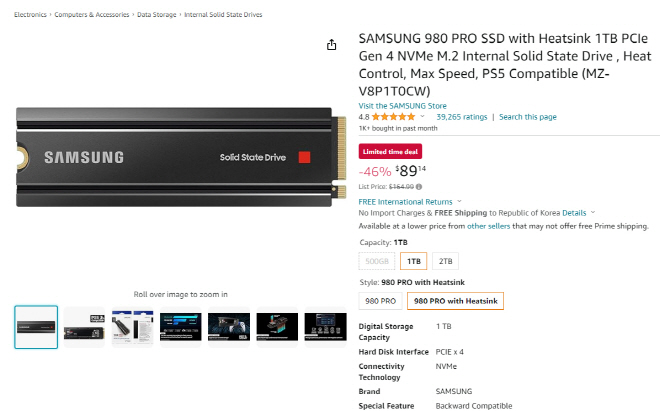Select the 500GB capacity option

click(x=376, y=261)
